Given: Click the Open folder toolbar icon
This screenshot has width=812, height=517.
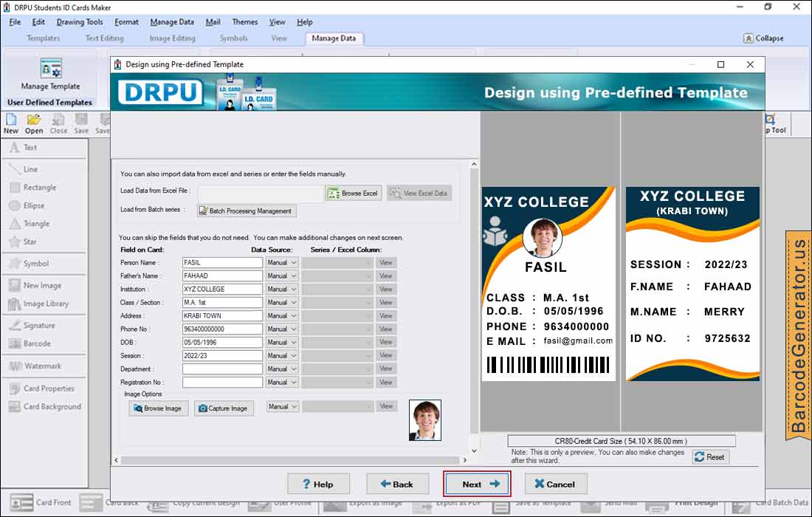Looking at the screenshot, I should pos(34,124).
